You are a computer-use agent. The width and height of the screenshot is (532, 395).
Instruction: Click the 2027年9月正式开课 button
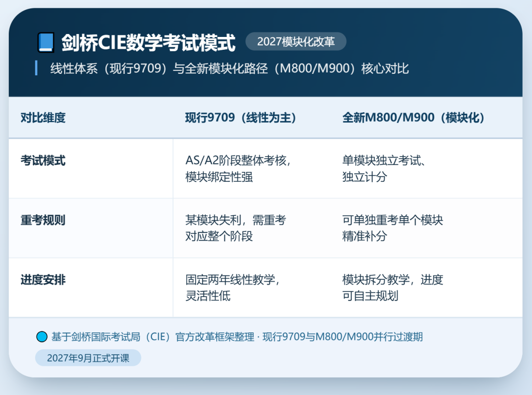pos(88,358)
